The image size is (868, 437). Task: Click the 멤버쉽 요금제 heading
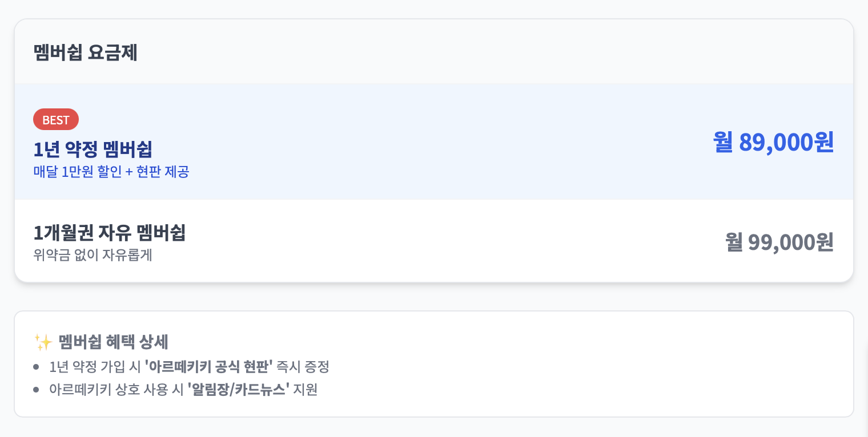tap(86, 53)
